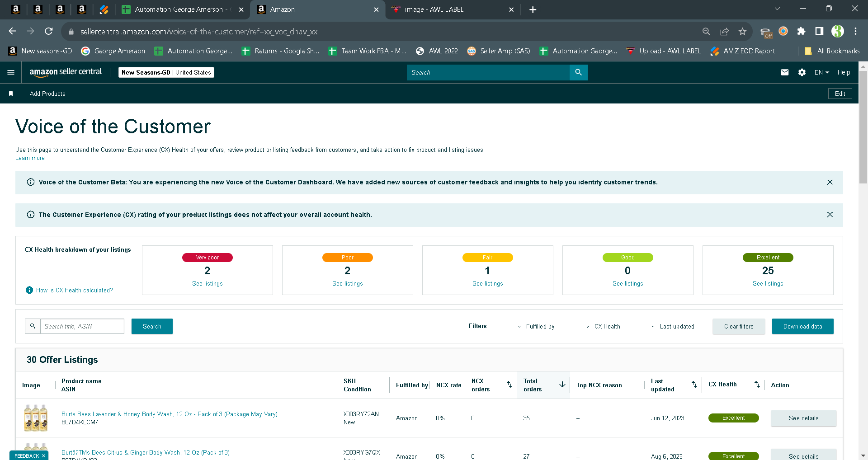Sort listings by Total orders descending arrow
The height and width of the screenshot is (460, 868).
pos(562,385)
